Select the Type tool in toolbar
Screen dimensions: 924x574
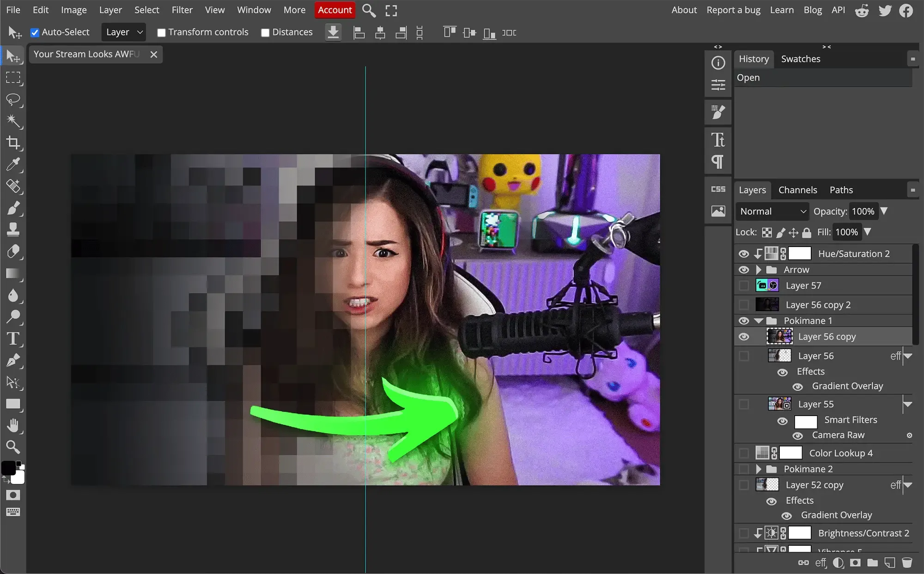coord(13,339)
